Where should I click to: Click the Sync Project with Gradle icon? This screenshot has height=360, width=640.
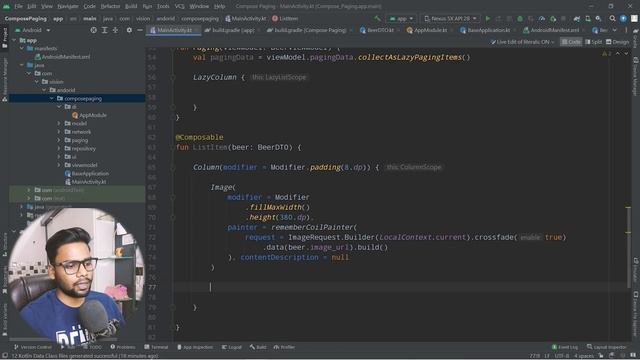[x=577, y=18]
